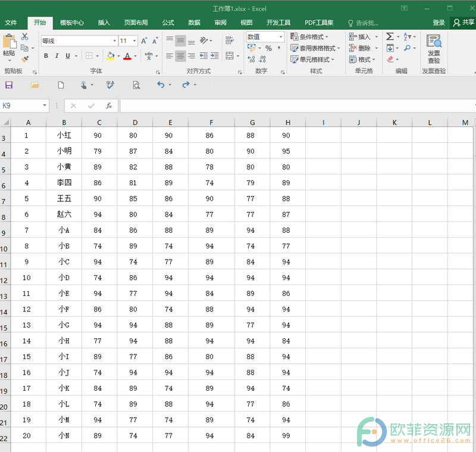
Task: Switch to the Data (数据) tab
Action: click(194, 23)
